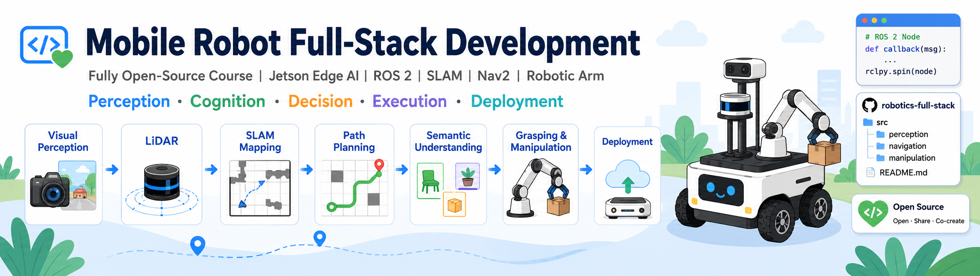Click the green chair icon in Semantic Understanding
The height and width of the screenshot is (276, 980).
[430, 181]
